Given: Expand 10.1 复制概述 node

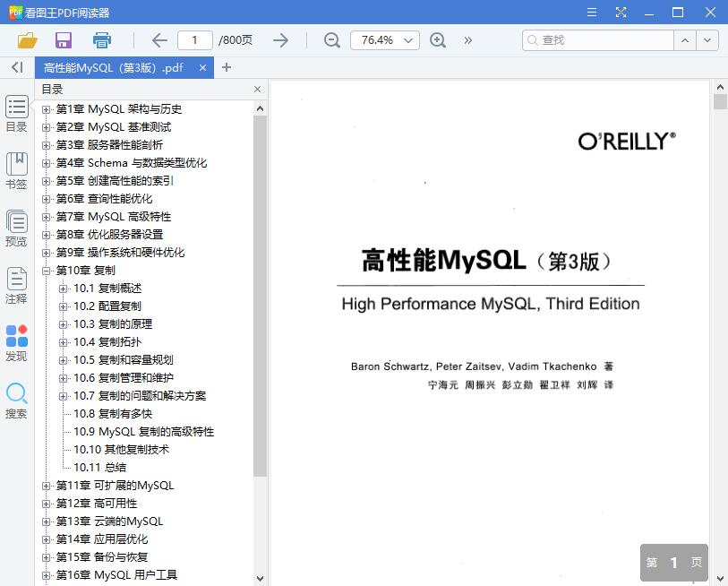Looking at the screenshot, I should [x=64, y=289].
